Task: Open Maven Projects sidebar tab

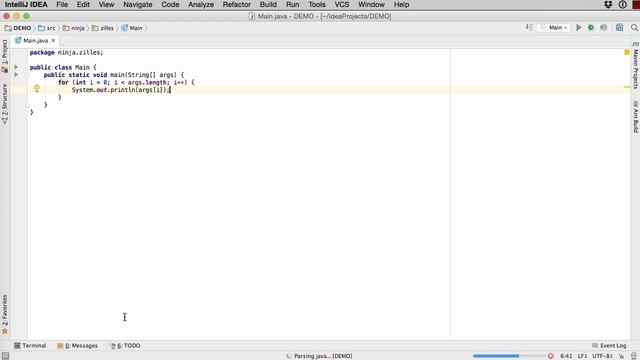Action: [x=636, y=65]
